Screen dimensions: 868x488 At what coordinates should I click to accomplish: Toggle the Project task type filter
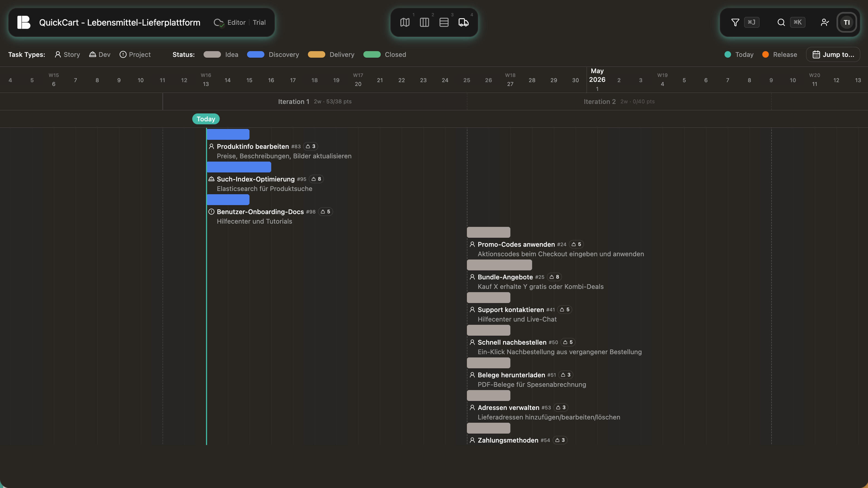(x=135, y=54)
